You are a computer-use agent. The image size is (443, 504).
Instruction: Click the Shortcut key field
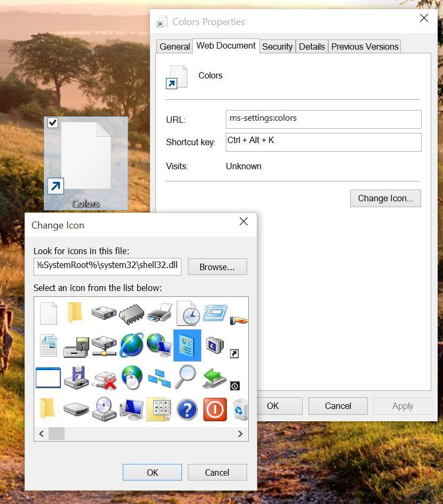(323, 142)
